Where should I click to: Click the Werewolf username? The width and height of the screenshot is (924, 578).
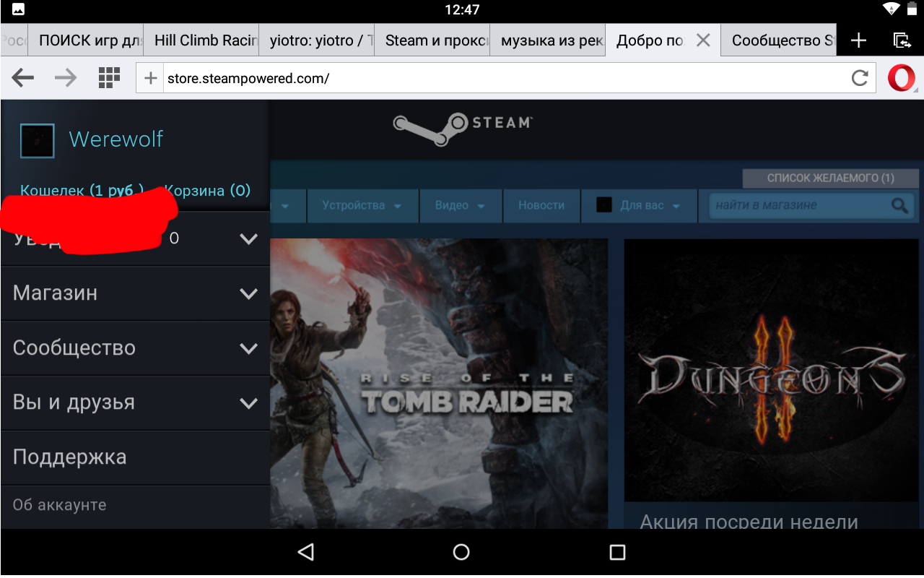116,139
